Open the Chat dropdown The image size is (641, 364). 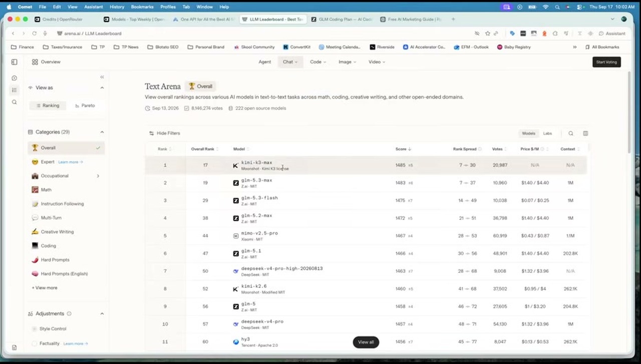tap(290, 62)
